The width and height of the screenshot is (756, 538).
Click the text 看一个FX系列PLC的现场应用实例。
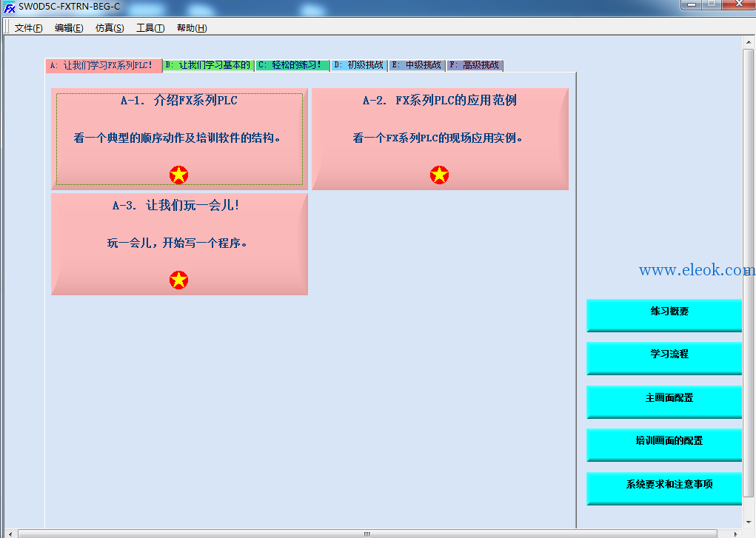(438, 138)
